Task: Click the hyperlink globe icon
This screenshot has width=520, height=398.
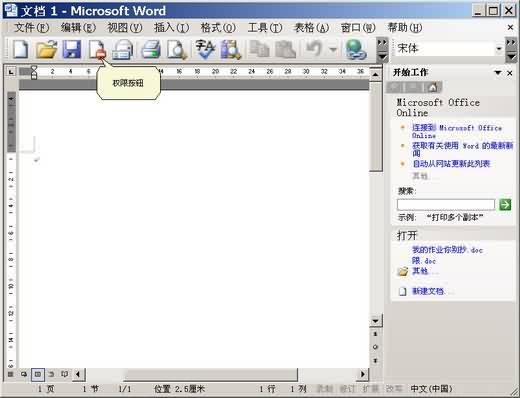Action: point(356,50)
